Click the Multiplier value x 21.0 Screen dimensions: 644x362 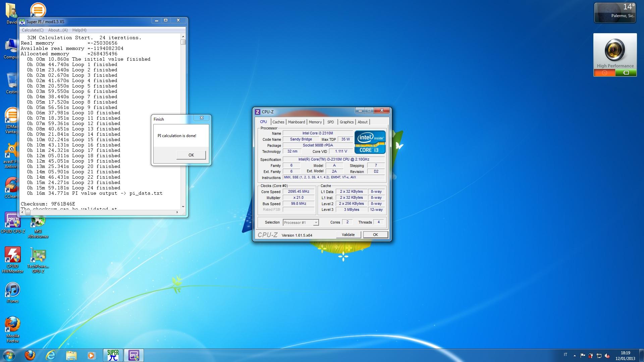click(298, 198)
